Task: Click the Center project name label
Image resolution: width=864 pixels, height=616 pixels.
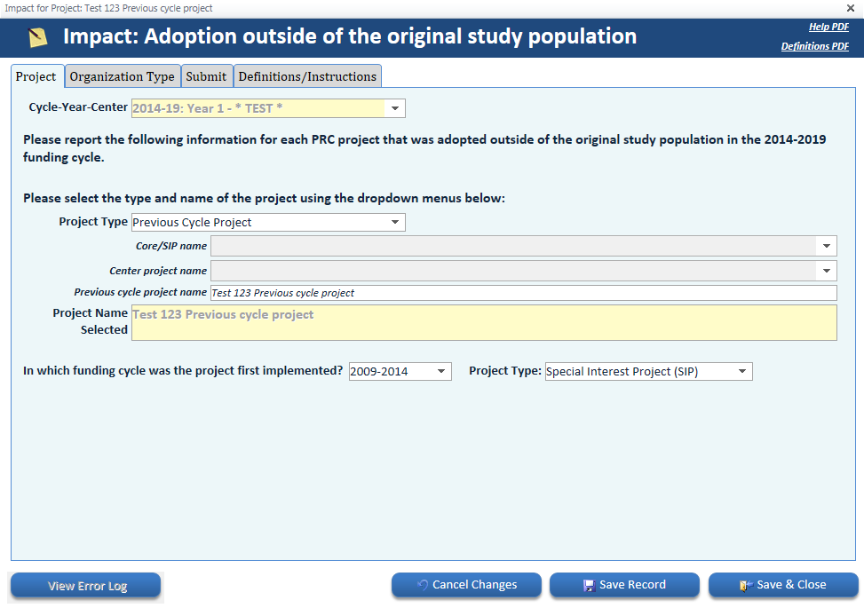Action: (158, 271)
